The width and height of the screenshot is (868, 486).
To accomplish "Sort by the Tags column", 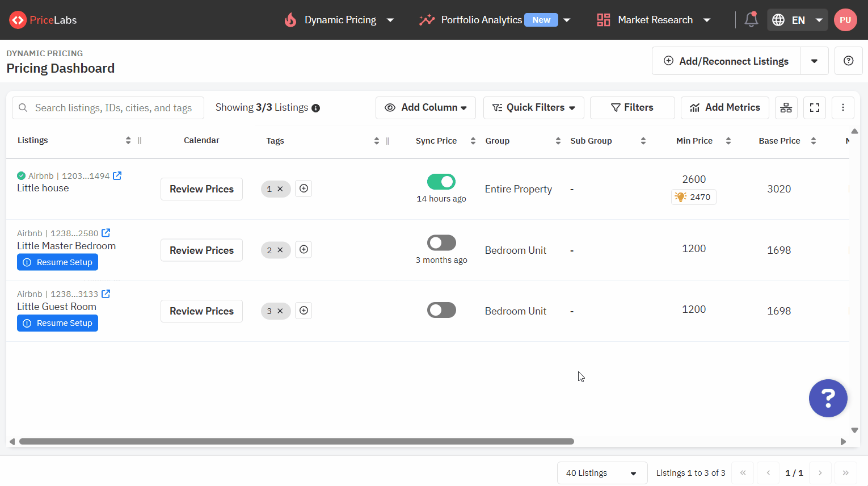I will pyautogui.click(x=377, y=141).
